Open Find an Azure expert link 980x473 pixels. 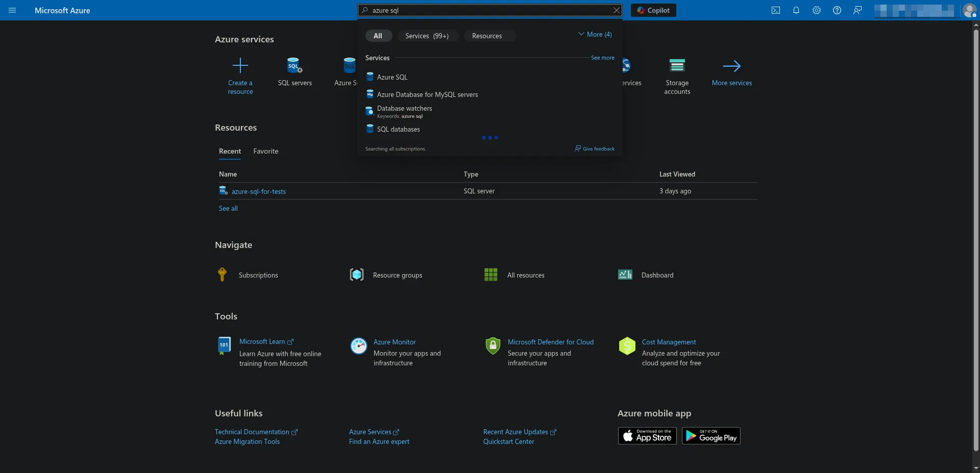click(x=379, y=441)
